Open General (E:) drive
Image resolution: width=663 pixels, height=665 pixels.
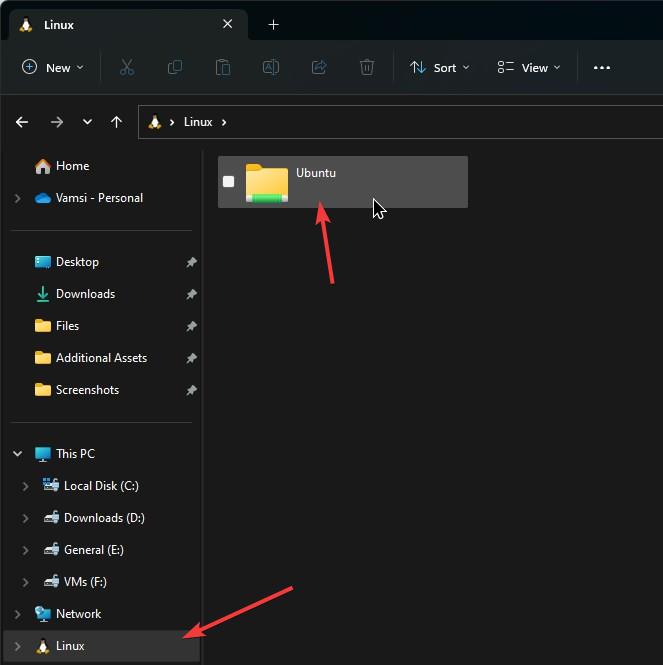pos(93,550)
